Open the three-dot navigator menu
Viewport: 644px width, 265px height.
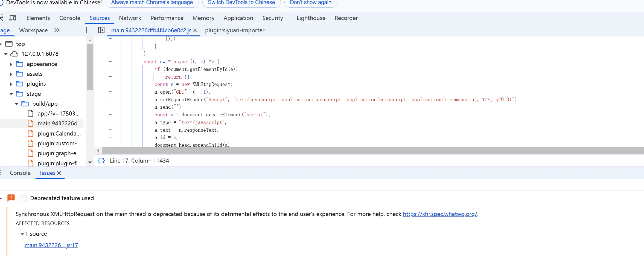pyautogui.click(x=87, y=30)
